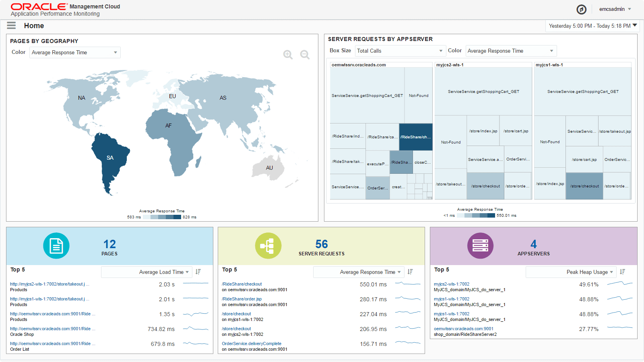Click the Server Requests icon

[x=268, y=246]
